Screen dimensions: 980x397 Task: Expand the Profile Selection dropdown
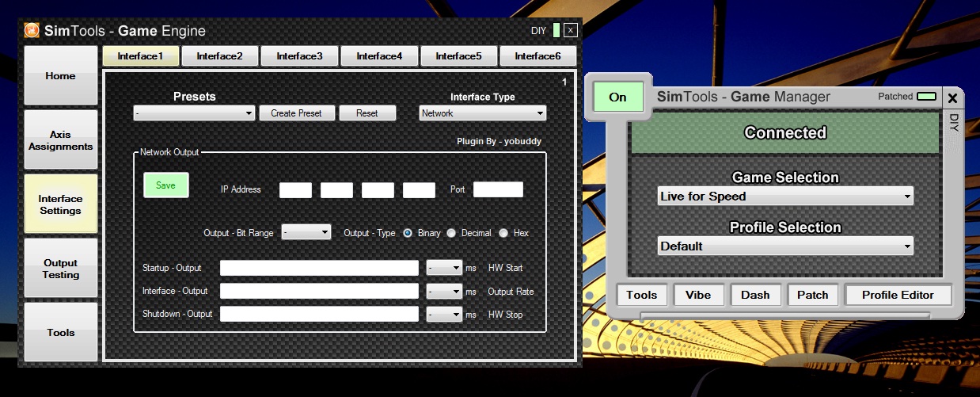[785, 246]
